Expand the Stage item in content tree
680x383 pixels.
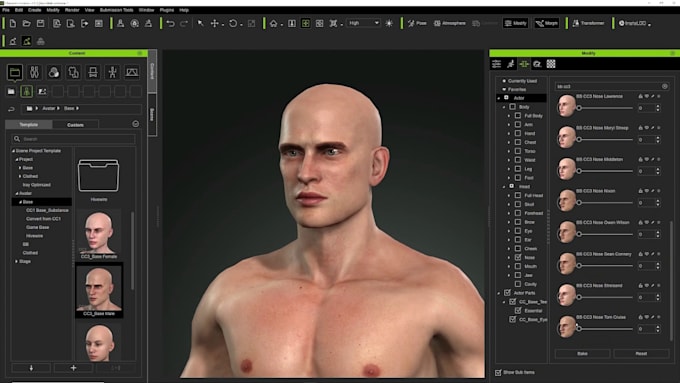point(16,262)
